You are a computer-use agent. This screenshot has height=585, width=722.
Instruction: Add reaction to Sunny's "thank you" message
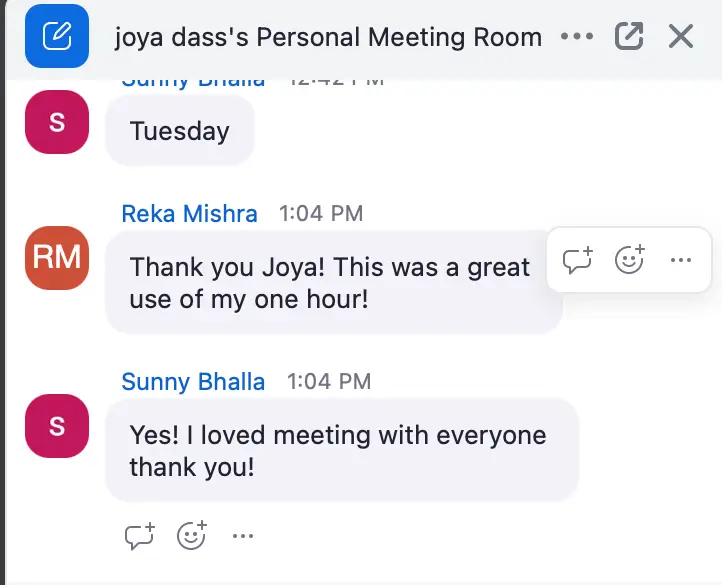(191, 536)
